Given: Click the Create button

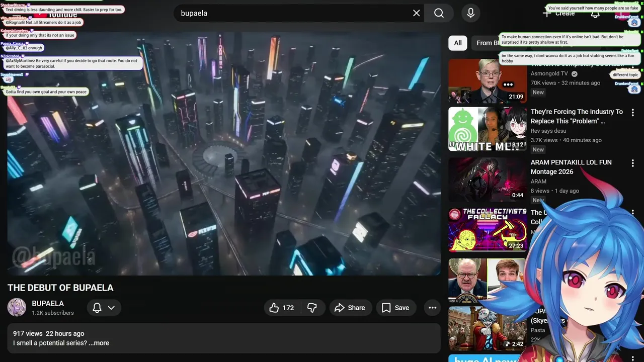Looking at the screenshot, I should pos(558,13).
